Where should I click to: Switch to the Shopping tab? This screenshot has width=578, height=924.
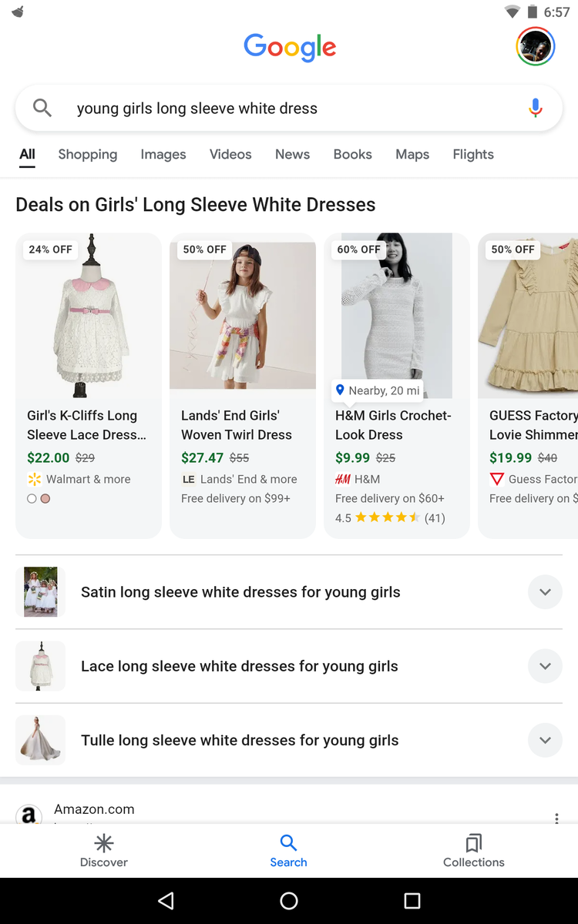[x=88, y=154]
